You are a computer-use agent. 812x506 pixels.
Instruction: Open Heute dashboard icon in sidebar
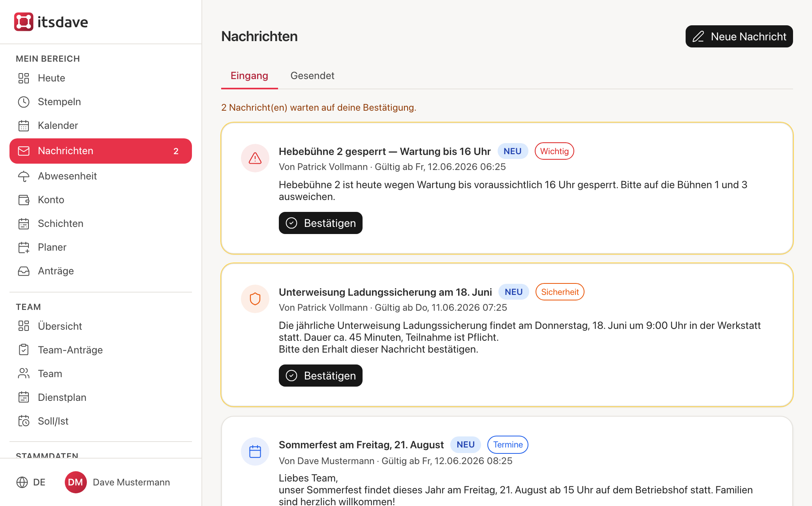click(24, 78)
